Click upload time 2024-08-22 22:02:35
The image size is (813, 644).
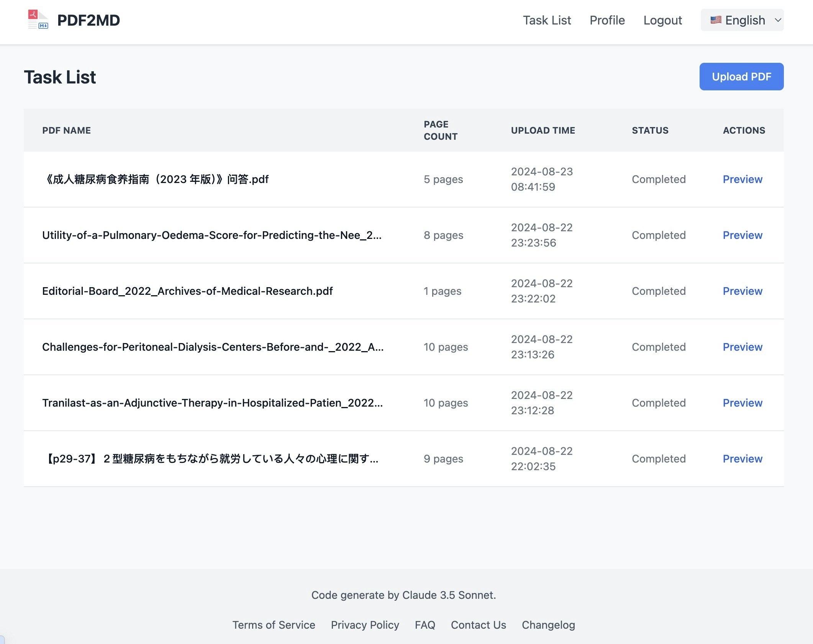542,459
